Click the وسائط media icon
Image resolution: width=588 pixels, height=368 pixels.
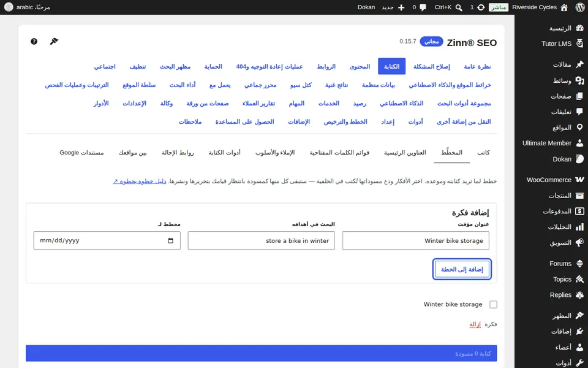click(580, 80)
